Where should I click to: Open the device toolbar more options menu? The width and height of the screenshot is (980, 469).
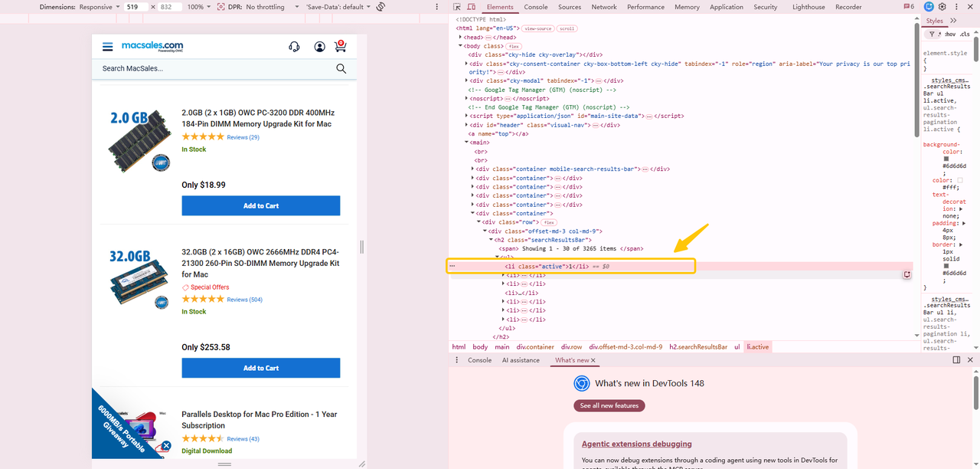pyautogui.click(x=438, y=7)
